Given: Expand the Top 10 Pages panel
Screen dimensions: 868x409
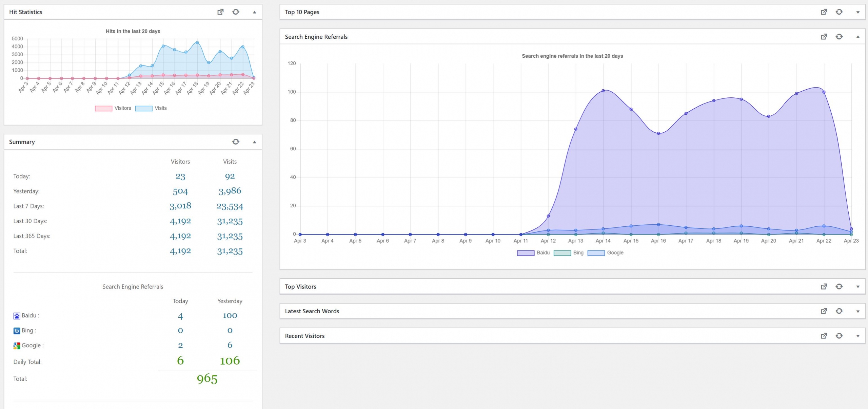Looking at the screenshot, I should pos(858,12).
